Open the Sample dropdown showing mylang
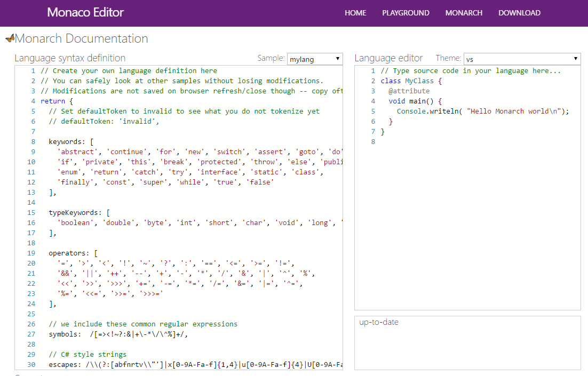Image resolution: width=588 pixels, height=376 pixels. (x=315, y=59)
